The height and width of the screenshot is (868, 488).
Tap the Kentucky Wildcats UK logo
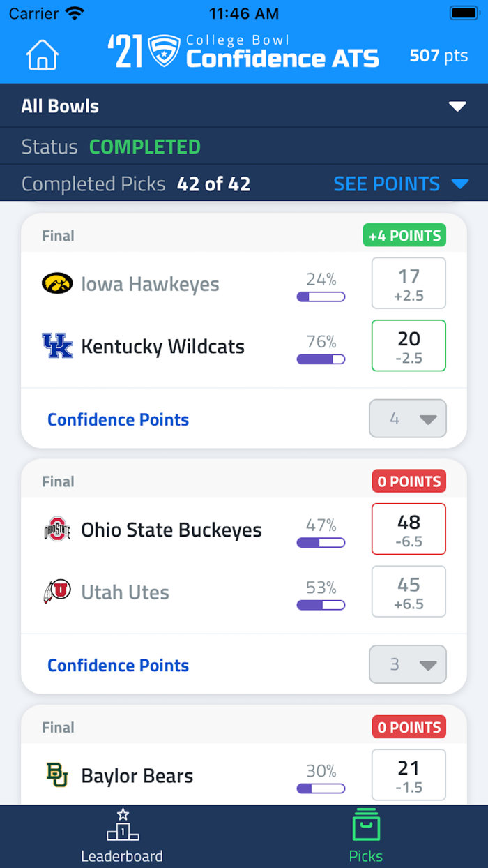click(x=57, y=346)
